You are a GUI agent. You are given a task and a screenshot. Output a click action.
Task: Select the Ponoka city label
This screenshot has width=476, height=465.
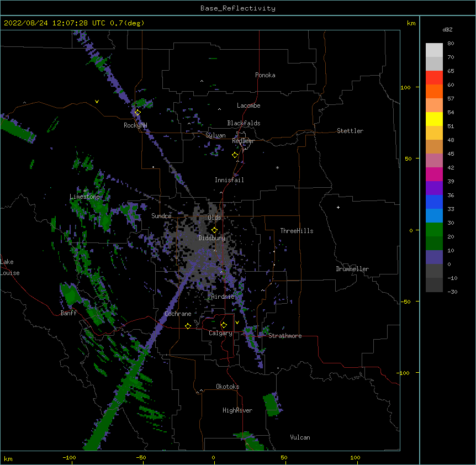coord(265,75)
